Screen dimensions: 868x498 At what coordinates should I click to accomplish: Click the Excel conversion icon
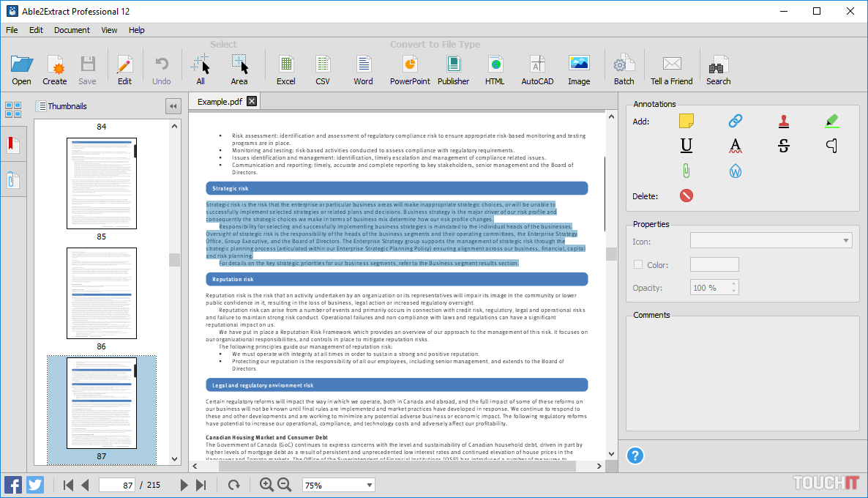[285, 70]
